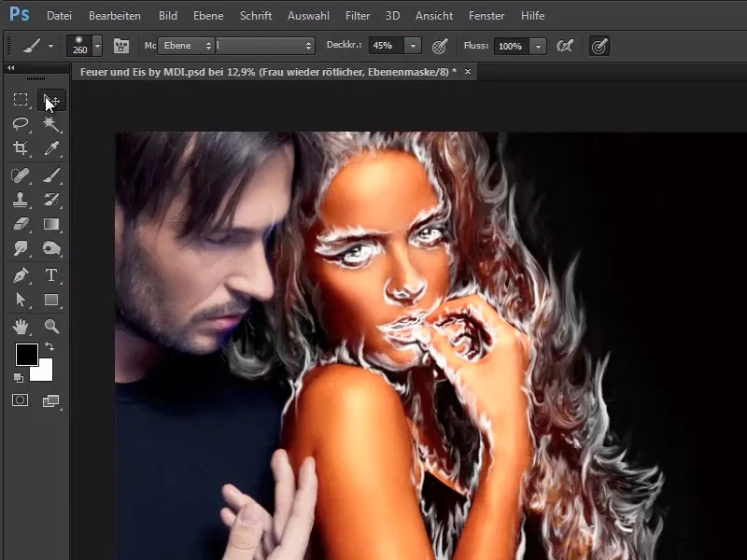This screenshot has height=560, width=747.
Task: Select the Zoom tool
Action: pos(51,327)
